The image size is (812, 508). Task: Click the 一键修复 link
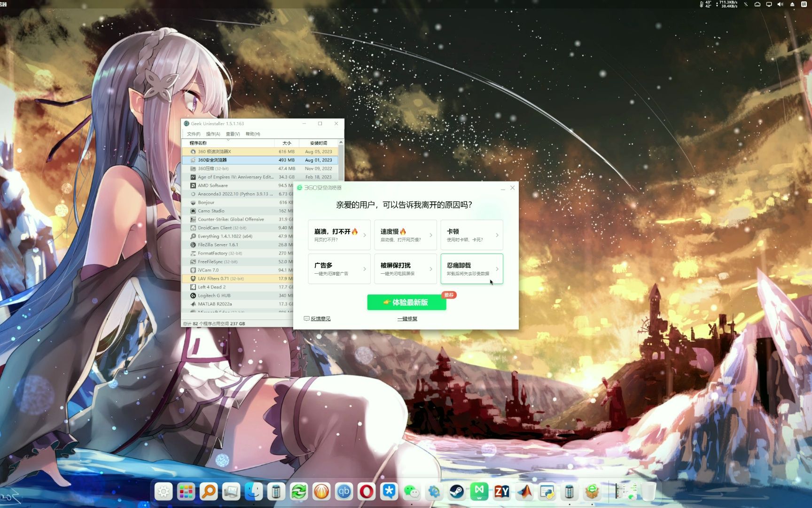(x=407, y=319)
